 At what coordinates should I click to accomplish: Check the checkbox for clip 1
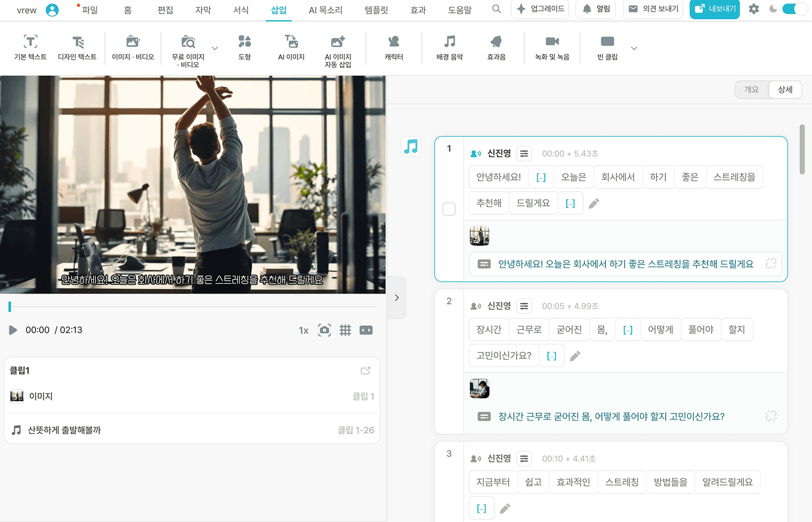tap(449, 209)
